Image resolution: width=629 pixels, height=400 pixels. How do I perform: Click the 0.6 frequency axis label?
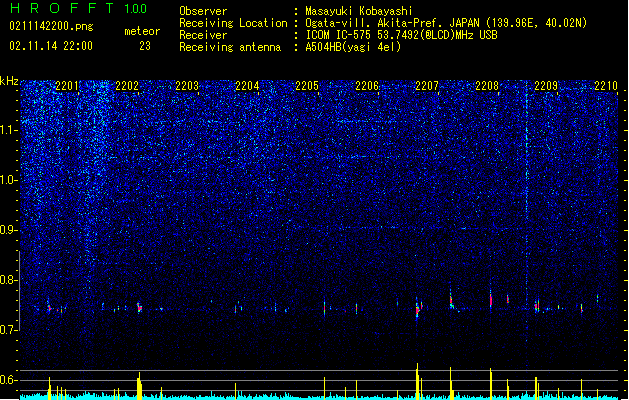pyautogui.click(x=9, y=380)
